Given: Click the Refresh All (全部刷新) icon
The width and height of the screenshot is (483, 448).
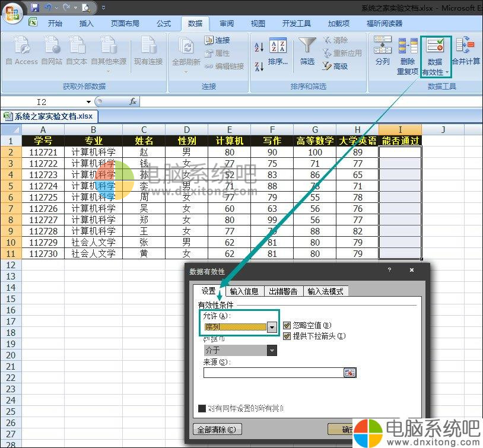Looking at the screenshot, I should tap(186, 47).
